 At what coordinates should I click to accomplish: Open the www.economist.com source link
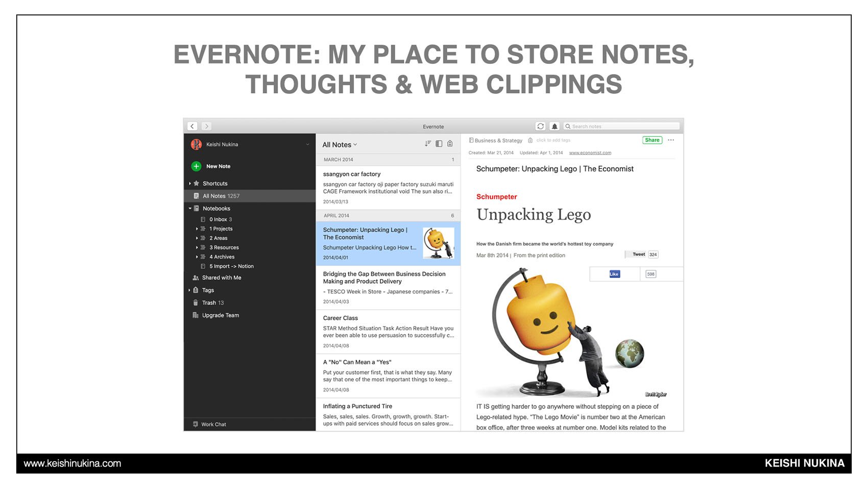[x=590, y=153]
